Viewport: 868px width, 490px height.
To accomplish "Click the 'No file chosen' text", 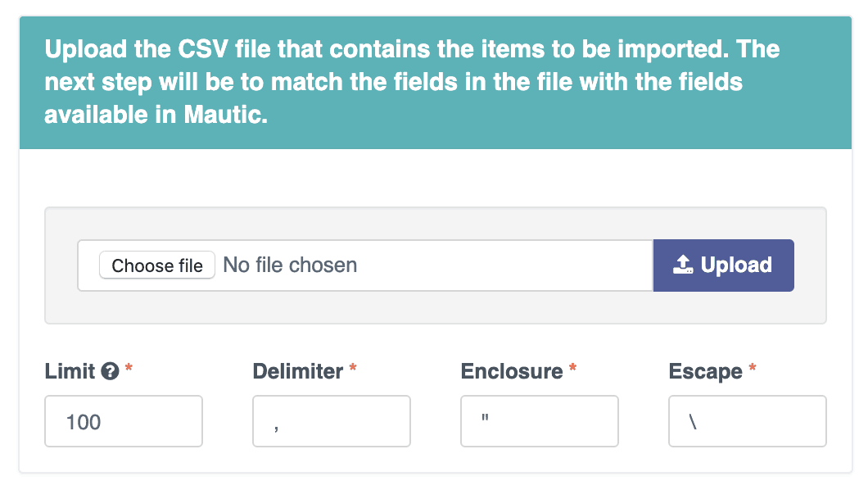I will [x=290, y=265].
